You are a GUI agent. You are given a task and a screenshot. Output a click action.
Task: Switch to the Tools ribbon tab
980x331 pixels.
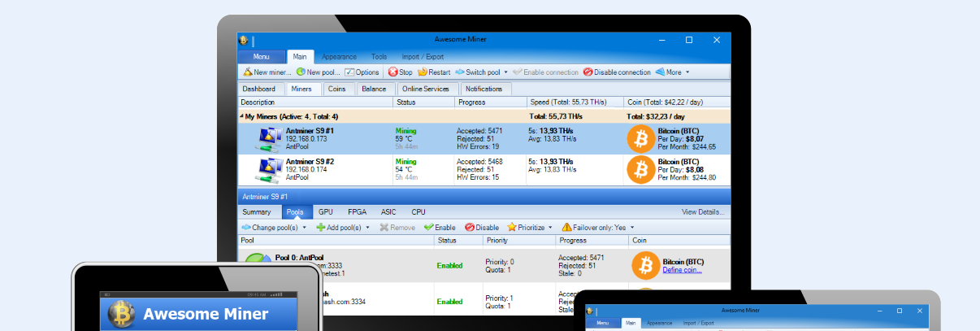[x=379, y=57]
